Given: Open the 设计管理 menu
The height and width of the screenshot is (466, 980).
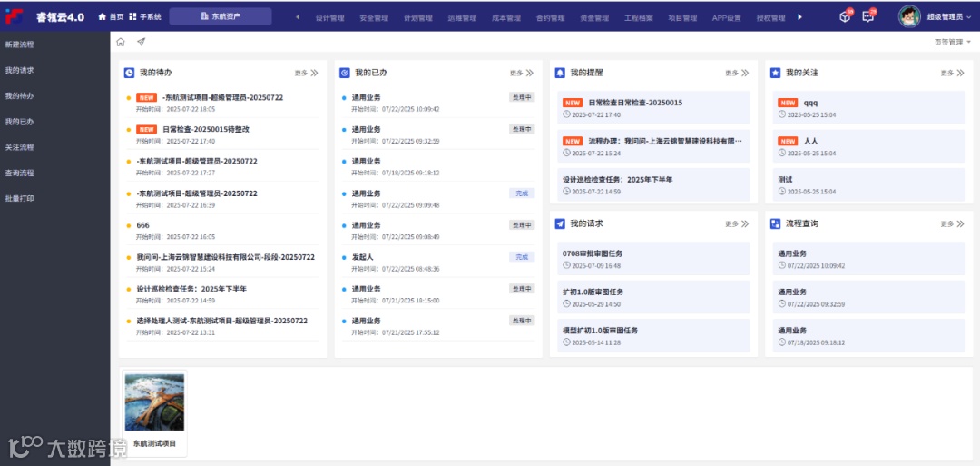Looking at the screenshot, I should pos(330,18).
